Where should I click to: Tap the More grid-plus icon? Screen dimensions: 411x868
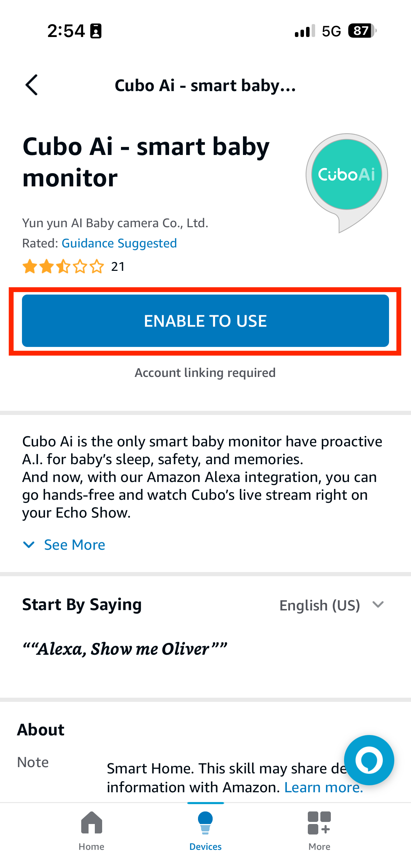319,823
